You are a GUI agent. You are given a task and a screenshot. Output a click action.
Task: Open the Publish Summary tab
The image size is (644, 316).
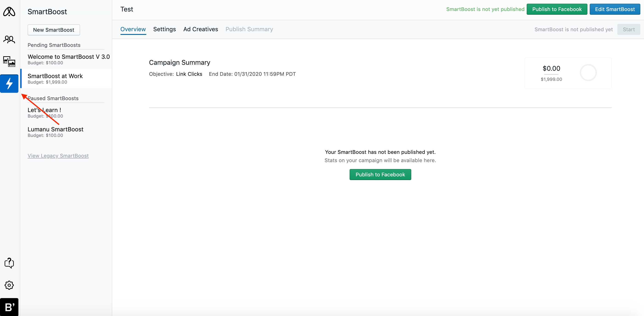249,29
